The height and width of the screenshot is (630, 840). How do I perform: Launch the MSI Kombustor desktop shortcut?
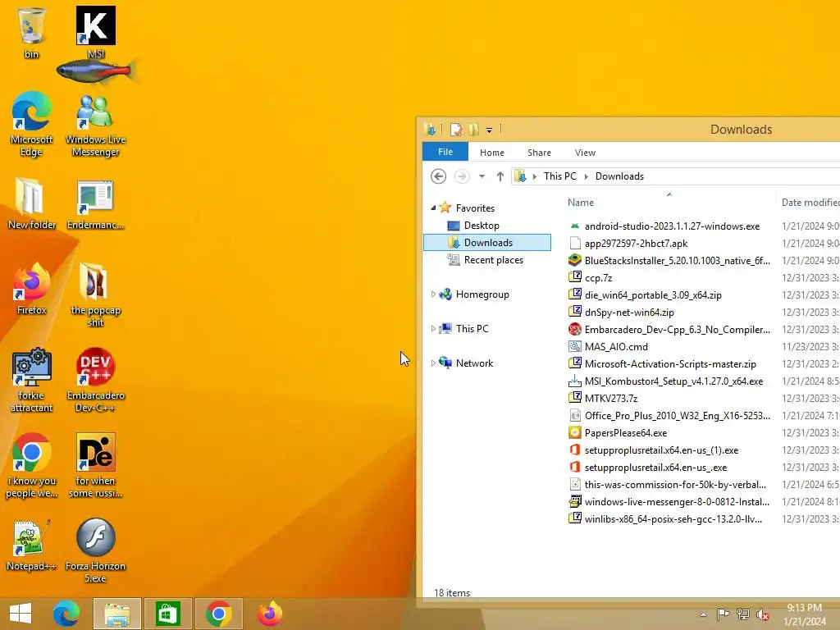96,32
